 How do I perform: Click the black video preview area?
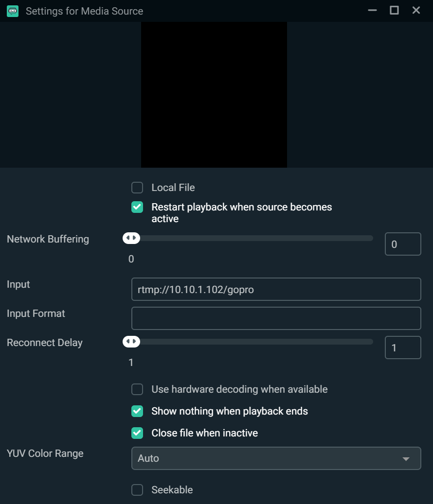coord(214,94)
